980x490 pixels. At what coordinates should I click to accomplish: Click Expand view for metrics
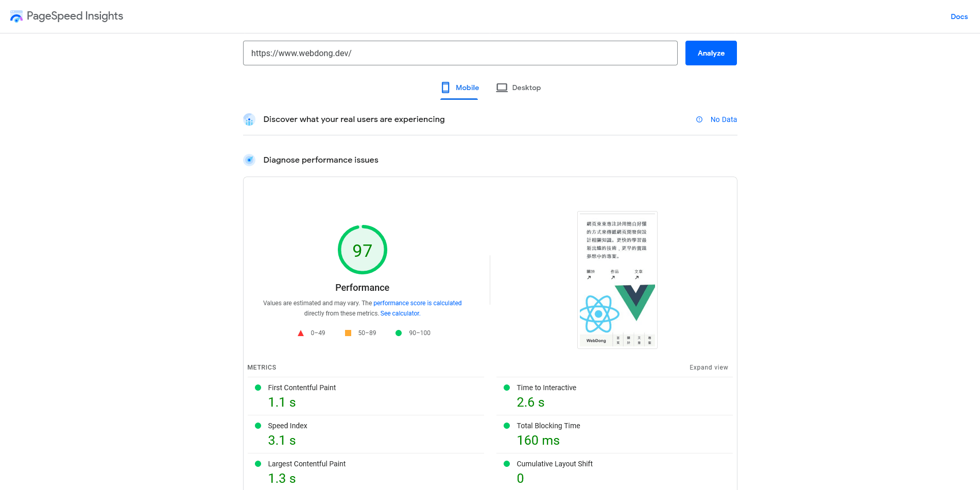click(709, 367)
